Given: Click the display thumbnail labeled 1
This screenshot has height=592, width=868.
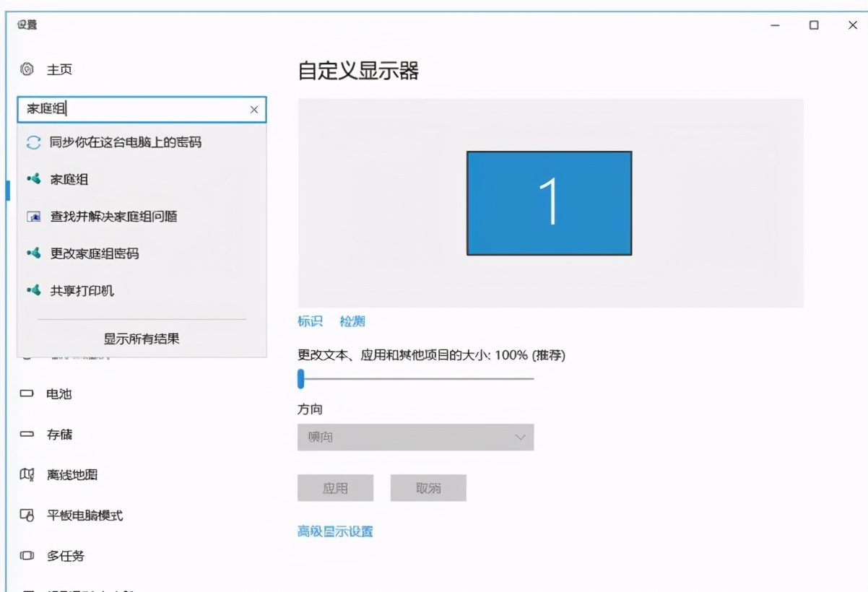Looking at the screenshot, I should [x=550, y=203].
